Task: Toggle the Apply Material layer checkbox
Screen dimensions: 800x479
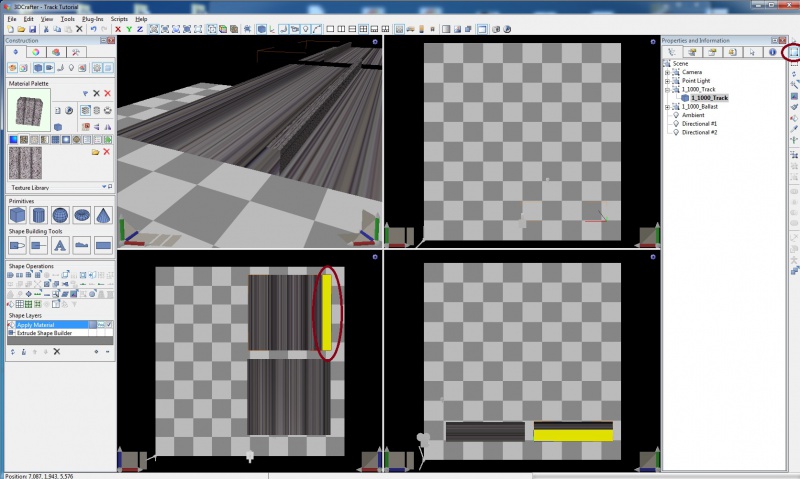Action: (109, 324)
